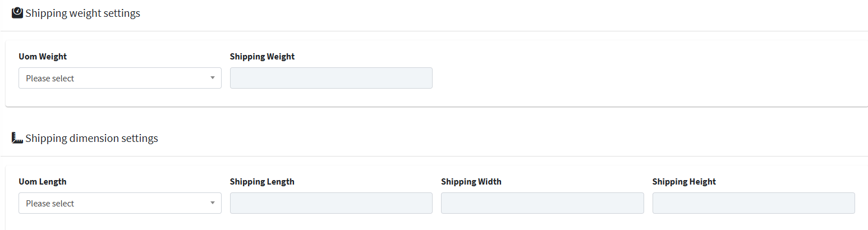Image resolution: width=868 pixels, height=230 pixels.
Task: Click the ruler icon beside Shipping dimension settings
Action: [x=17, y=138]
